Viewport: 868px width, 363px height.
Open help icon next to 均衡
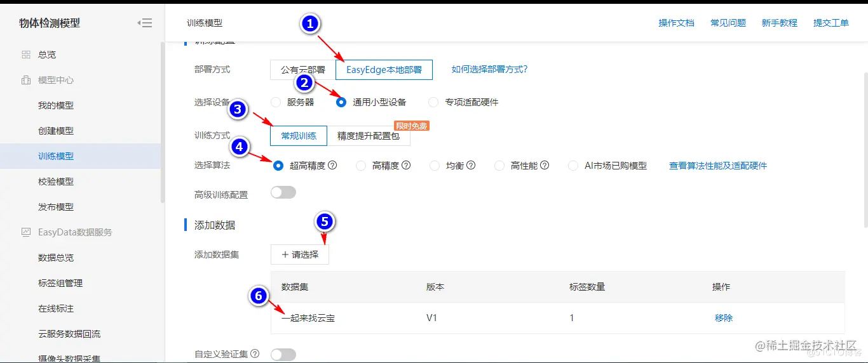click(x=471, y=166)
